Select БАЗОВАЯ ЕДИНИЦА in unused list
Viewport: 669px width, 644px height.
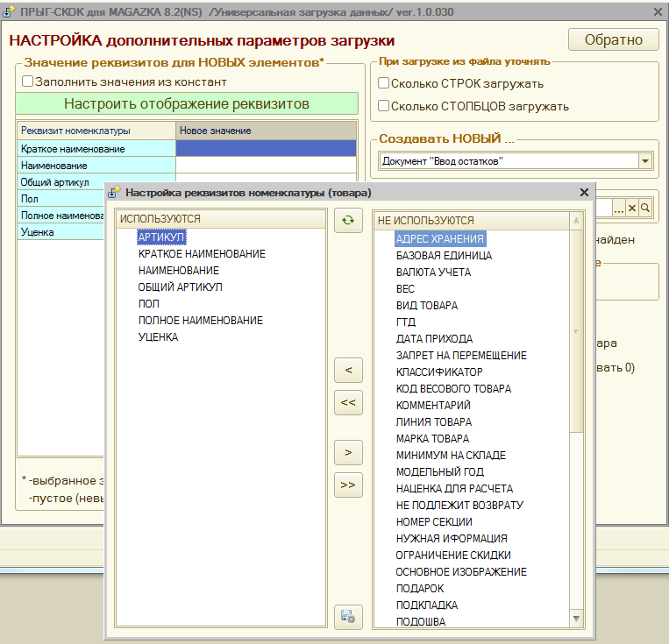pos(445,256)
